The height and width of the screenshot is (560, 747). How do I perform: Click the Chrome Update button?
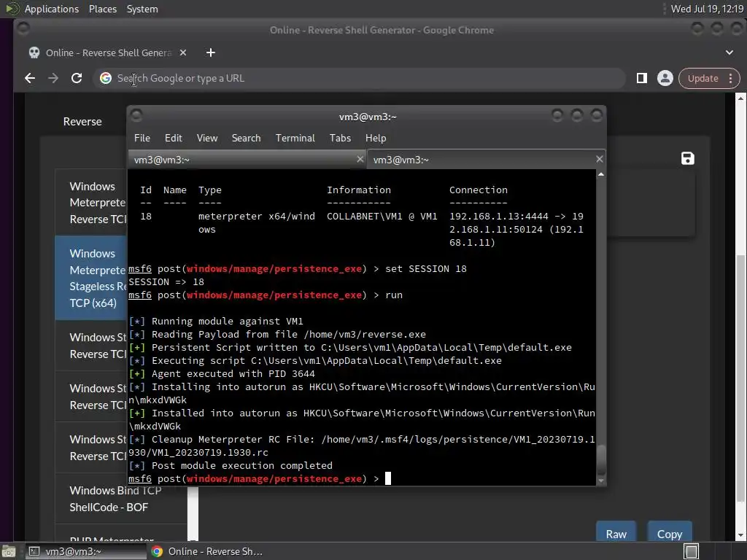(x=703, y=78)
